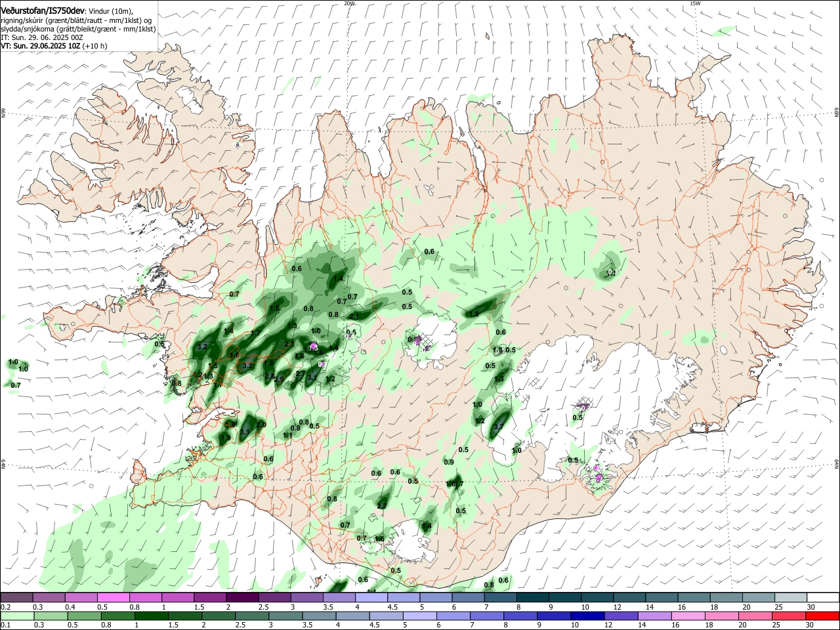Pick upper legend swatch between 3 and 3.5
This screenshot has width=840, height=630.
click(306, 598)
